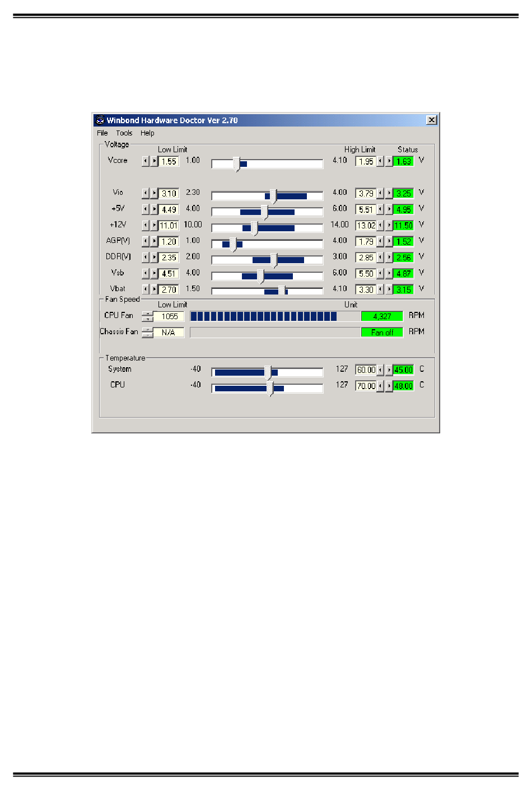This screenshot has height=790, width=532.
Task: Click right arrow of DDR(V) high limit
Action: click(x=389, y=258)
